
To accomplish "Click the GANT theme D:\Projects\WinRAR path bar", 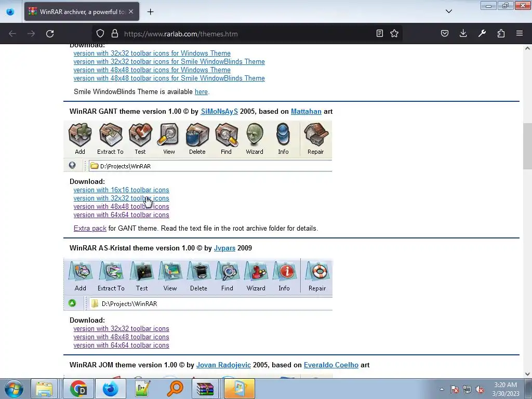I will coord(210,166).
